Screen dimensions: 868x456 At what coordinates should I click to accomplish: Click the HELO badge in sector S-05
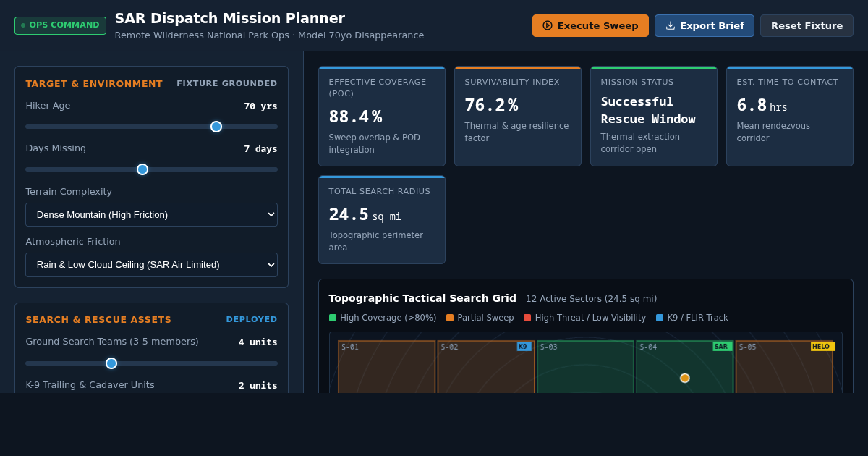coord(822,347)
